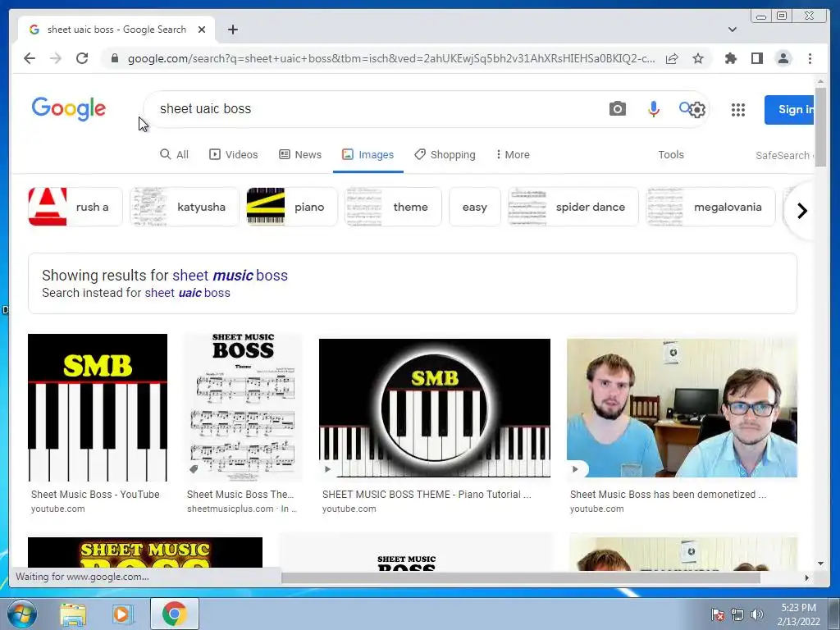840x630 pixels.
Task: Switch to the All results tab
Action: point(175,154)
